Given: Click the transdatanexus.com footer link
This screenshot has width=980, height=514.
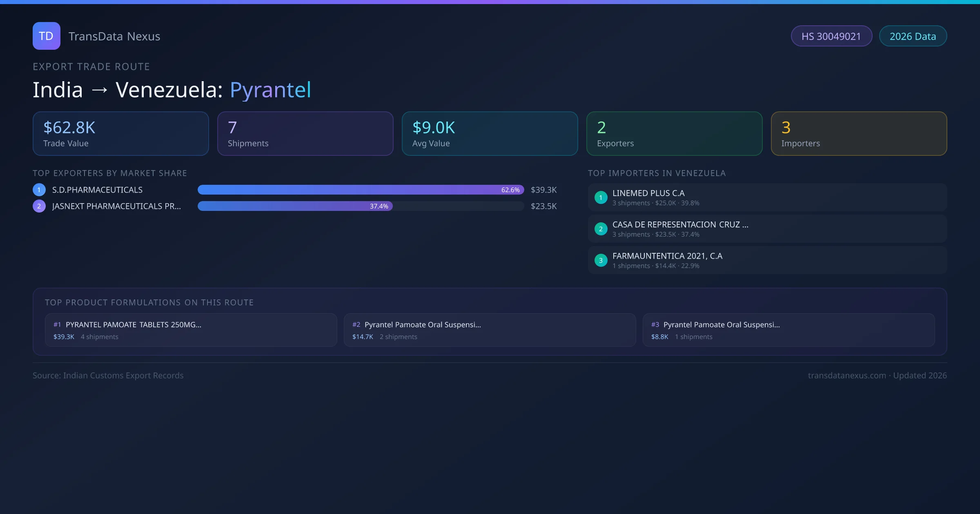Looking at the screenshot, I should (846, 375).
